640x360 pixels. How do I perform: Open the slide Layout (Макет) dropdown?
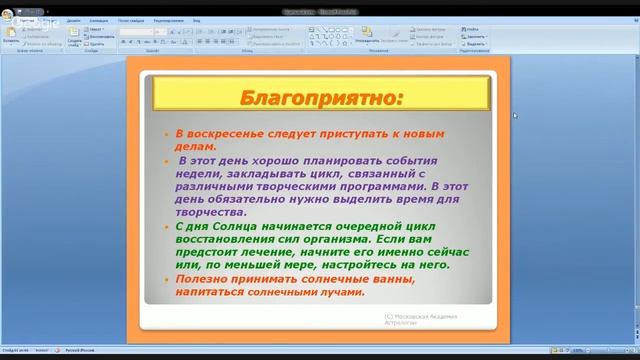(x=94, y=29)
